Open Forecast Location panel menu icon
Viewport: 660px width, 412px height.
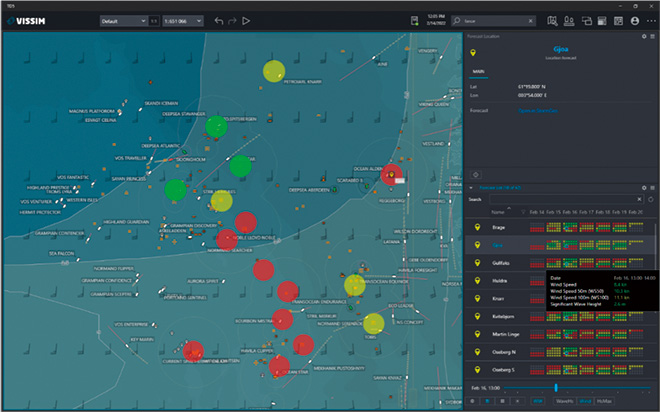(x=652, y=37)
